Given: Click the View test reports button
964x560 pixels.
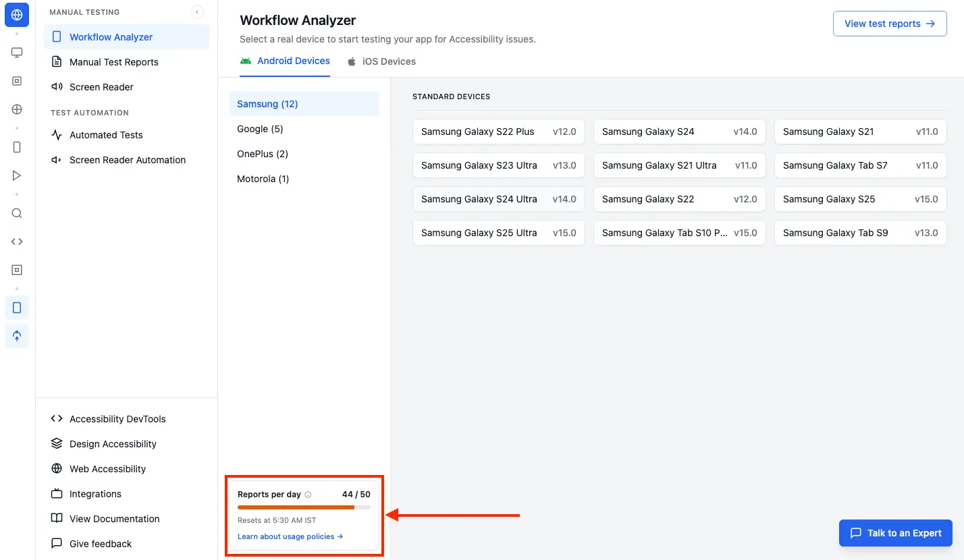Looking at the screenshot, I should [890, 24].
